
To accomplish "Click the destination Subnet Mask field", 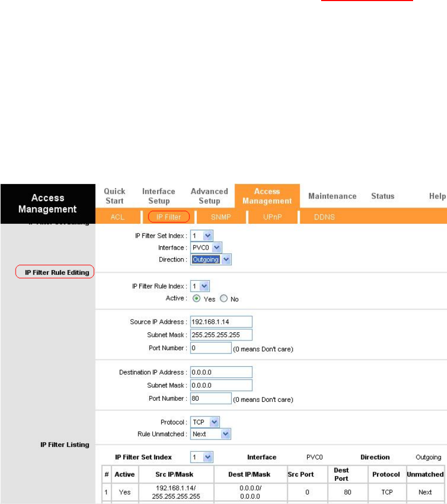I will (x=221, y=385).
